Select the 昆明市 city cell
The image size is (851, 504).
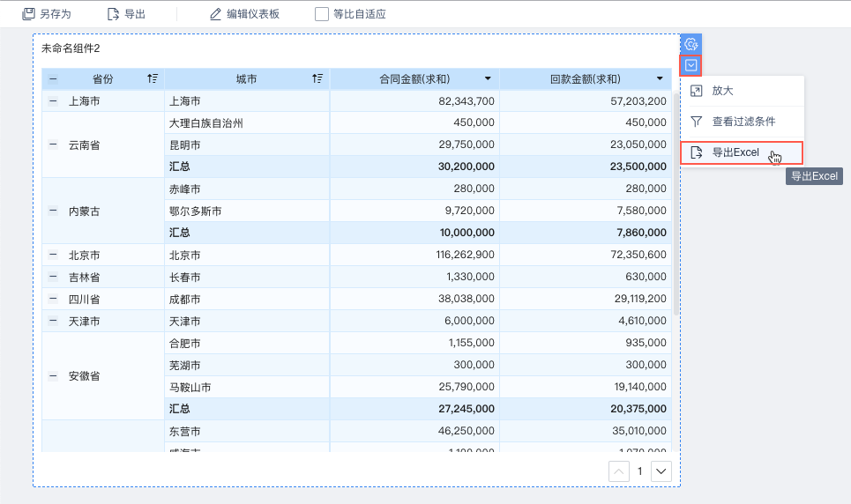247,145
